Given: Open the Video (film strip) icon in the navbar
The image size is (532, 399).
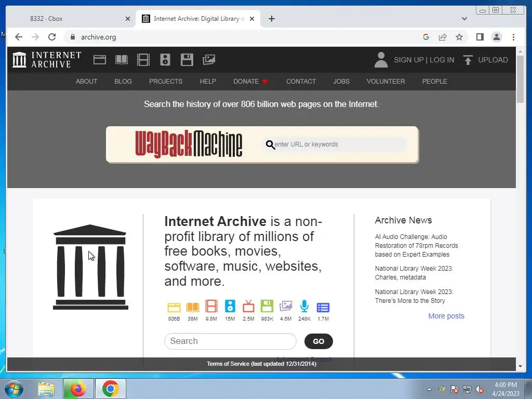Looking at the screenshot, I should point(143,60).
